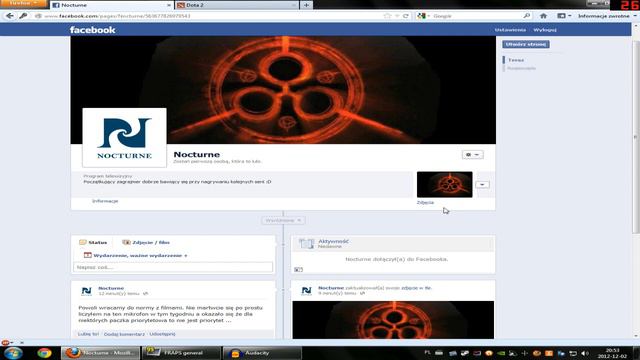The height and width of the screenshot is (360, 640).
Task: Click the Wyloguj header link
Action: 545,30
